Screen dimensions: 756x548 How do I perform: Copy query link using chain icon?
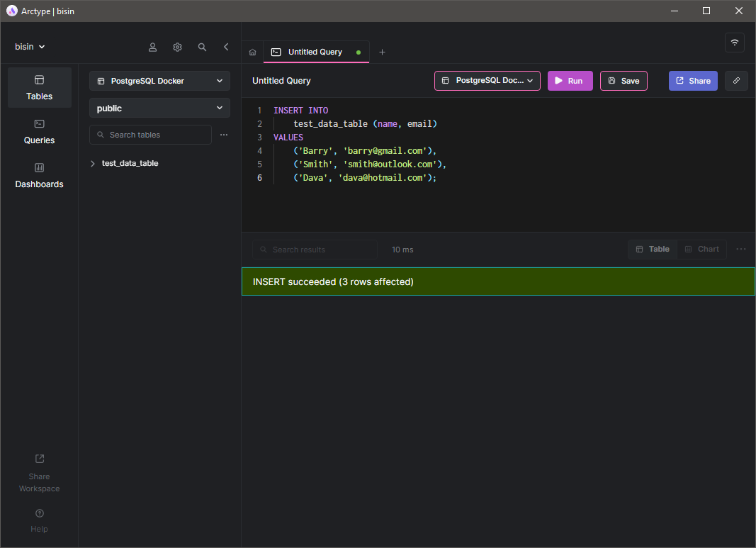click(736, 81)
